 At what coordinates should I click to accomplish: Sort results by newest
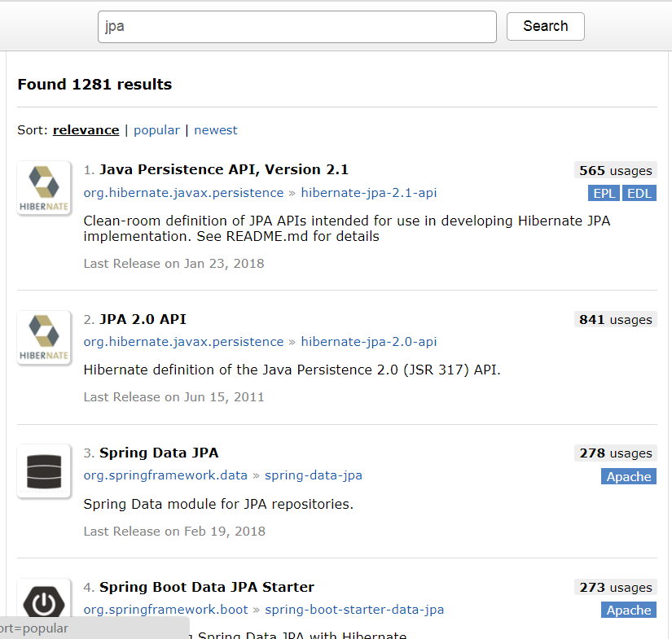[x=216, y=130]
